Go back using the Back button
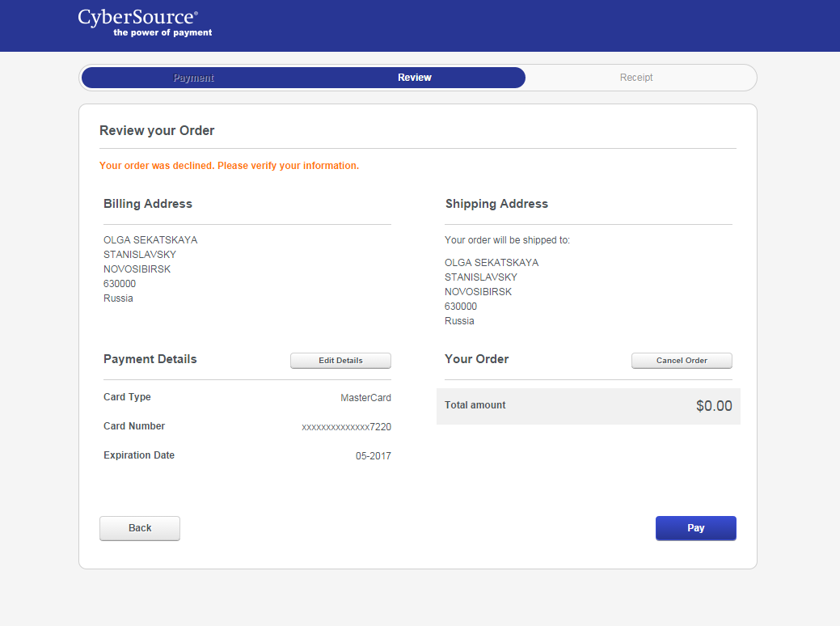840x626 pixels. [x=140, y=528]
